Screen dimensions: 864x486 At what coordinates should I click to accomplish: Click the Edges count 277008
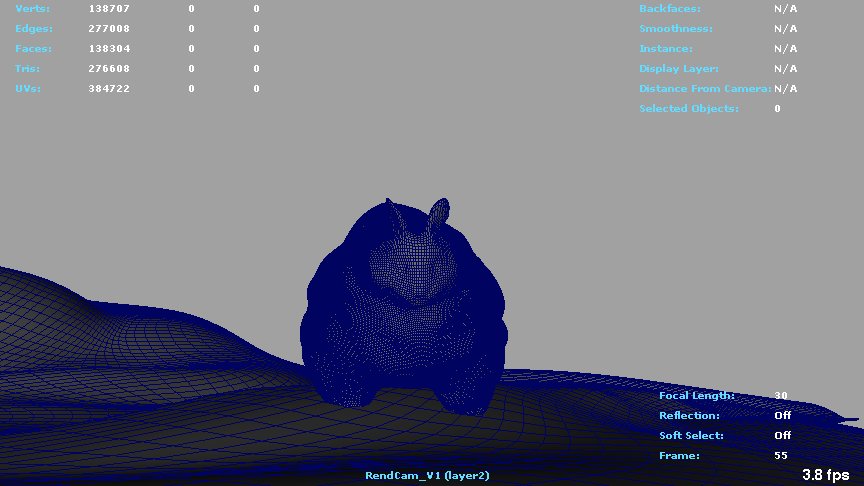click(109, 29)
